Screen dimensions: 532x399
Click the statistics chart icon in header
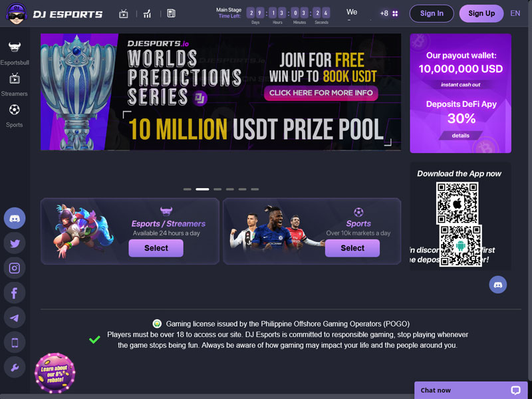coord(147,14)
